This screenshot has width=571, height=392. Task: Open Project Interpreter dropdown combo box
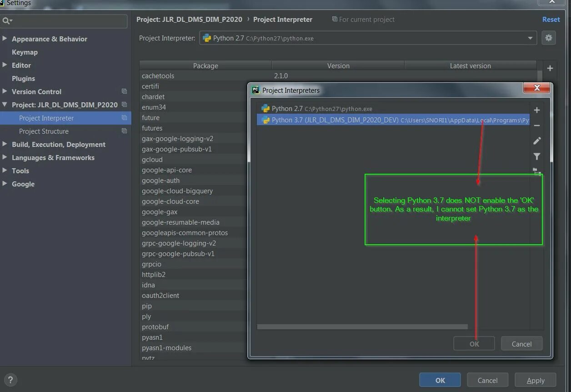[x=368, y=38]
